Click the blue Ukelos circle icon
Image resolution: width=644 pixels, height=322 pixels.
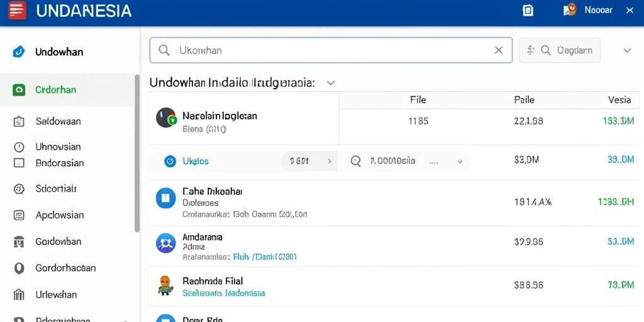click(x=170, y=162)
